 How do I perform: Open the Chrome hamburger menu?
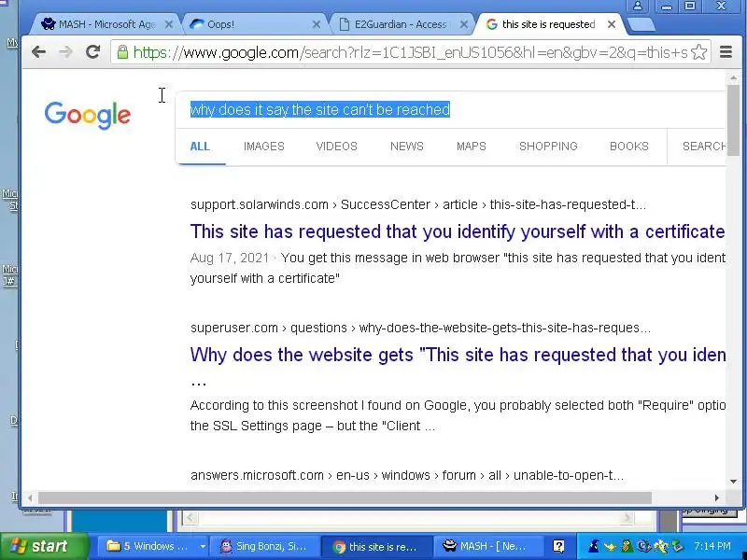[726, 52]
